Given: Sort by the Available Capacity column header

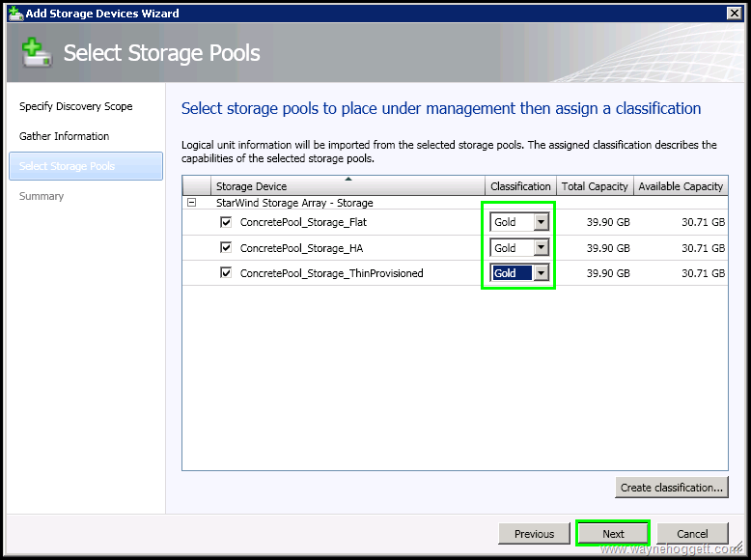Looking at the screenshot, I should [x=681, y=186].
